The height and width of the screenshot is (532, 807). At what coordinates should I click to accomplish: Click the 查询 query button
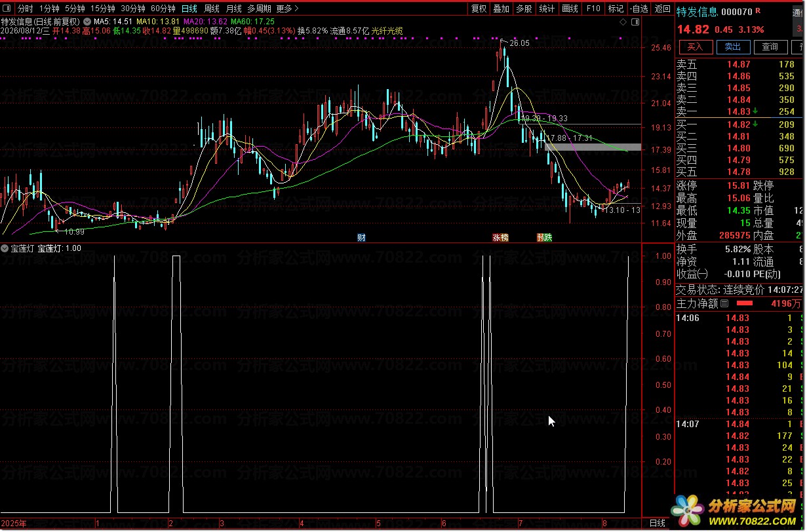770,47
